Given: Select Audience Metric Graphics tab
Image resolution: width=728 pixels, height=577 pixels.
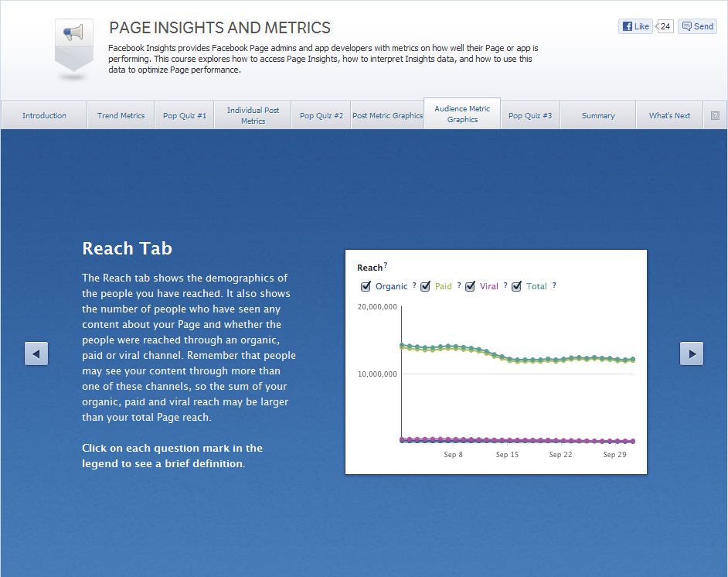Looking at the screenshot, I should [462, 114].
